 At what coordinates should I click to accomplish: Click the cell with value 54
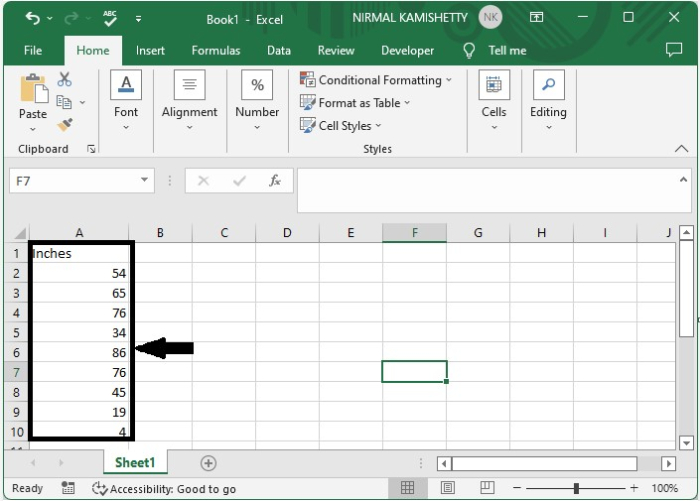[x=79, y=273]
